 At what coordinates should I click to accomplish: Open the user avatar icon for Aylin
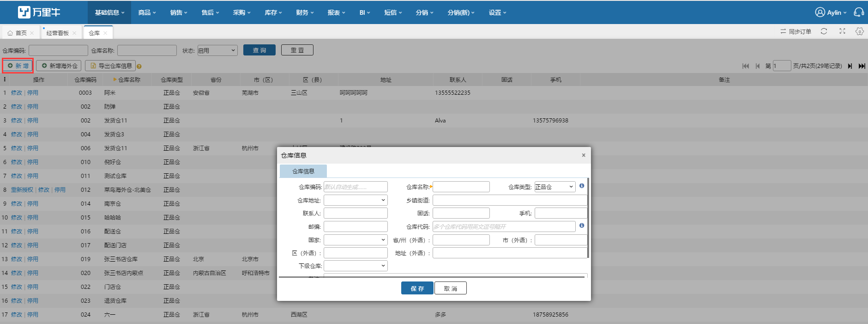click(x=820, y=12)
